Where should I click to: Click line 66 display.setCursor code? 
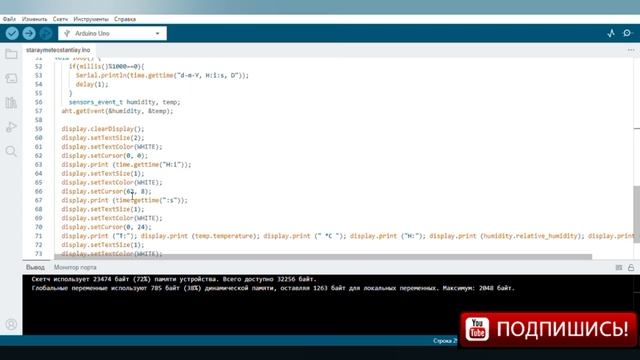click(x=106, y=191)
